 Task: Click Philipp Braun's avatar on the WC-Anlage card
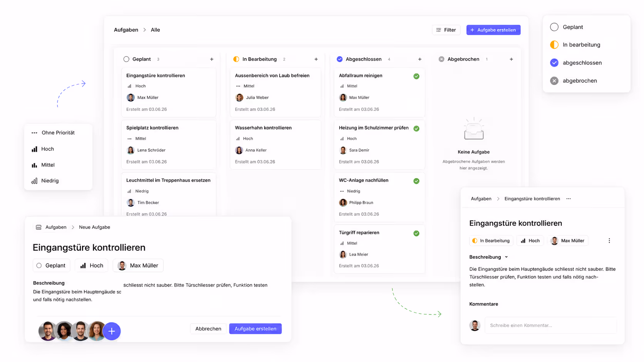point(343,202)
